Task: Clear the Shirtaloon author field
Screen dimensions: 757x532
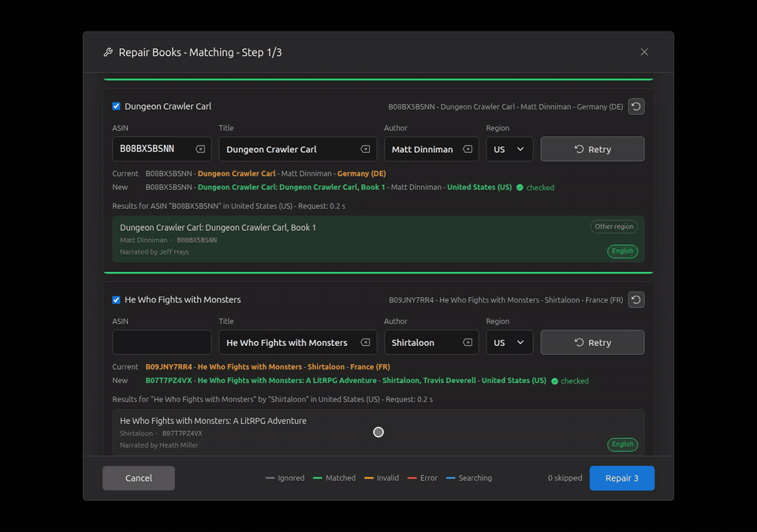Action: pos(468,342)
